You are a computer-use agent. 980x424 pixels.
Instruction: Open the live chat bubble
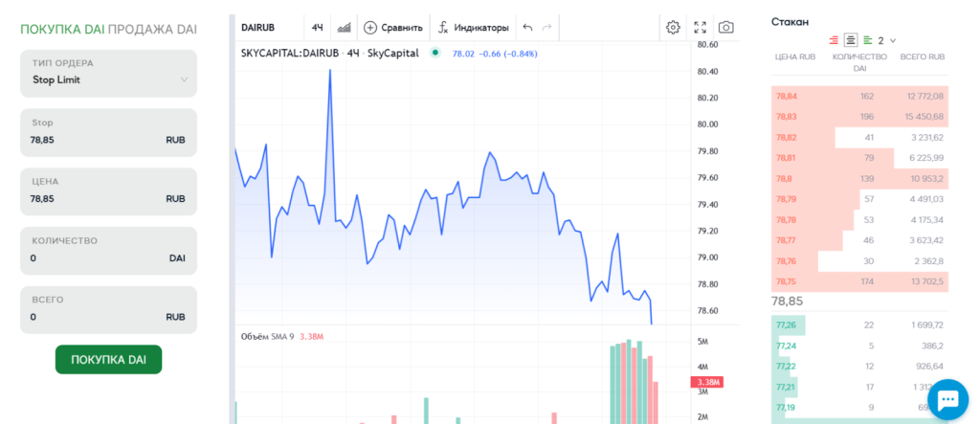point(947,399)
